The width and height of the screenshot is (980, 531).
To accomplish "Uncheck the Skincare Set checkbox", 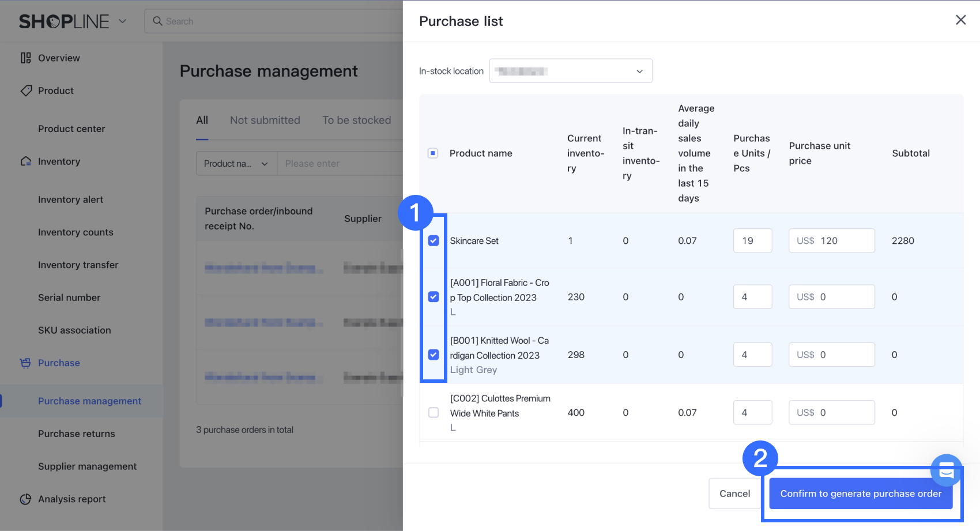I will click(434, 241).
